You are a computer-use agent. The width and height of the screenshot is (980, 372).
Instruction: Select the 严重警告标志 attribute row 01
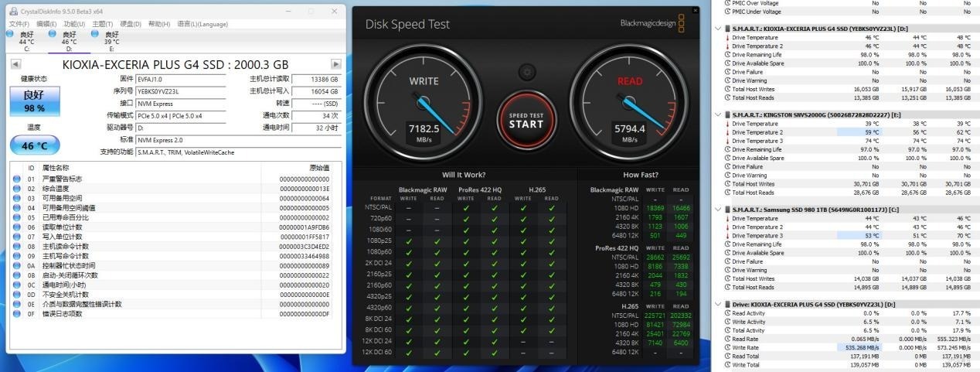[175, 179]
